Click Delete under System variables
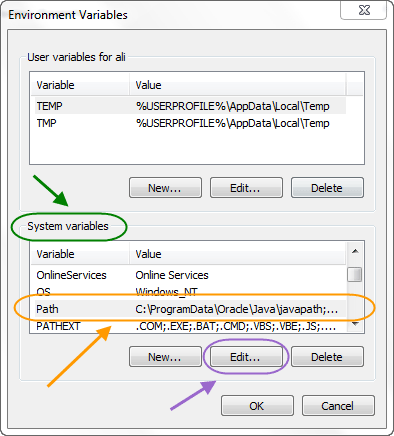The width and height of the screenshot is (394, 436). coord(327,357)
